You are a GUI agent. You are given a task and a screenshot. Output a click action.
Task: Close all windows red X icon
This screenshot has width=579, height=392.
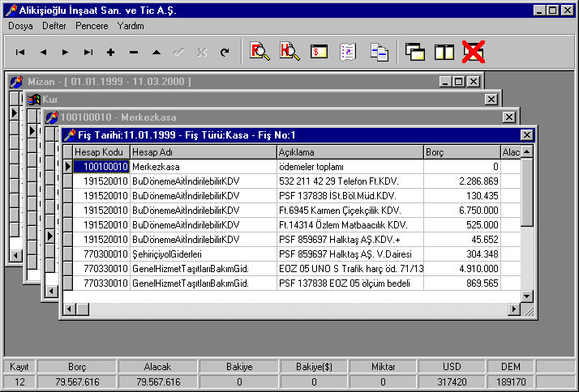coord(474,52)
